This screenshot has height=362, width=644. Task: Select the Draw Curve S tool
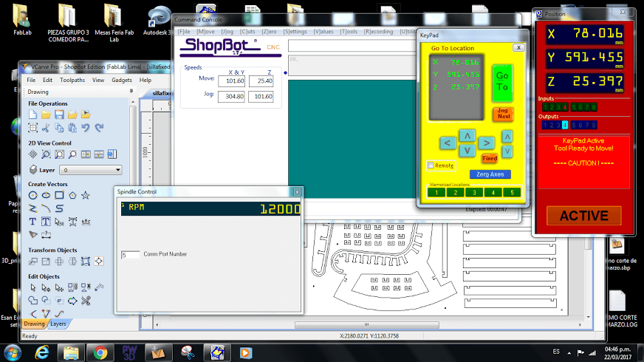(59, 208)
